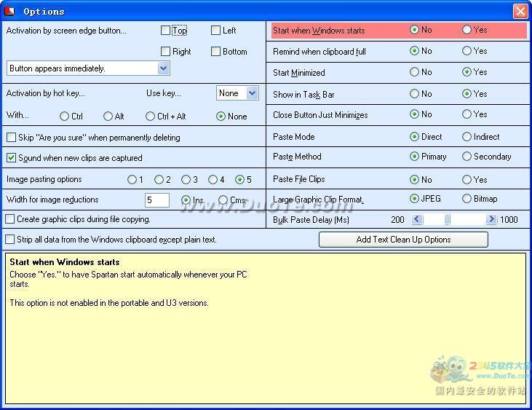This screenshot has height=410, width=532.
Task: Click the 'Paste Mode' label
Action: [294, 137]
